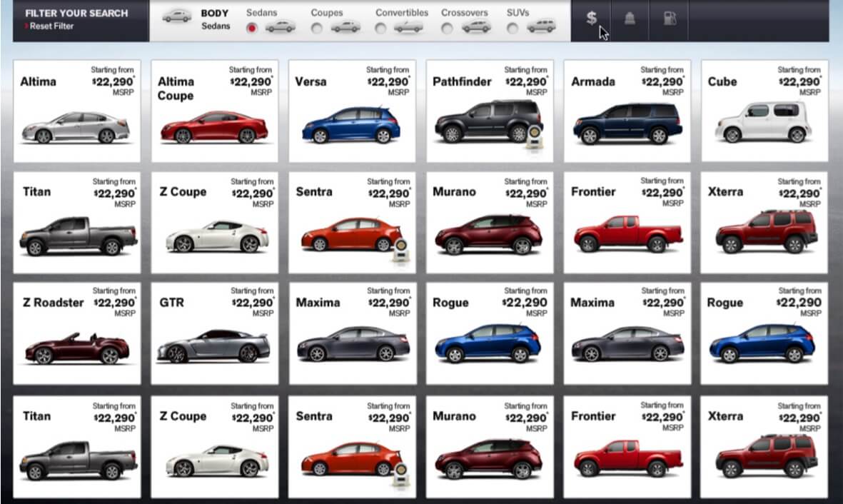Click the $22,290 price on GTR card

point(253,303)
